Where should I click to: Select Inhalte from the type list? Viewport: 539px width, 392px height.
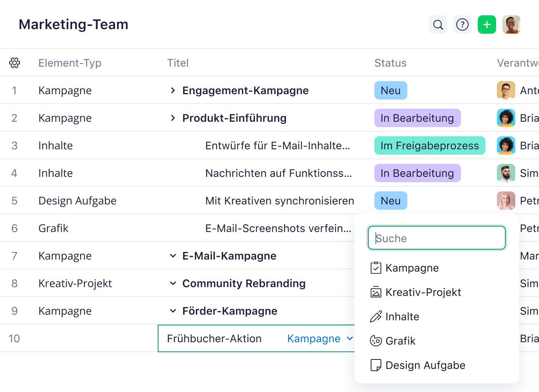(402, 317)
